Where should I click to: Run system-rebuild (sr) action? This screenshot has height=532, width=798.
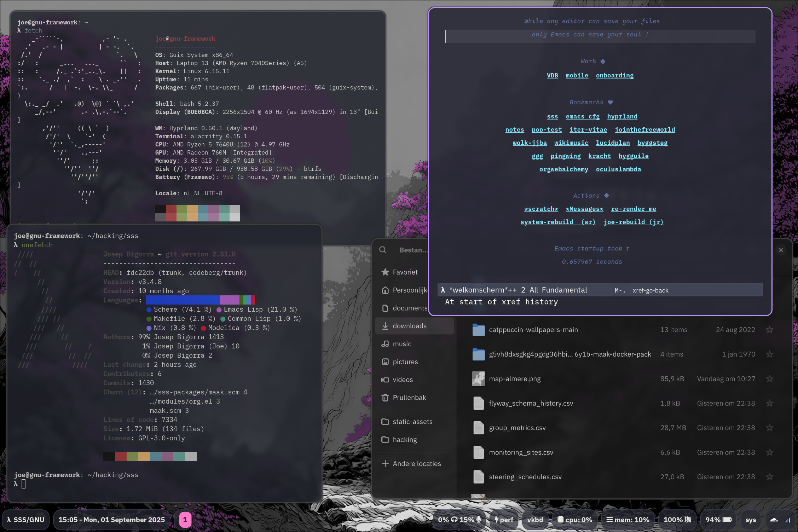tap(558, 222)
